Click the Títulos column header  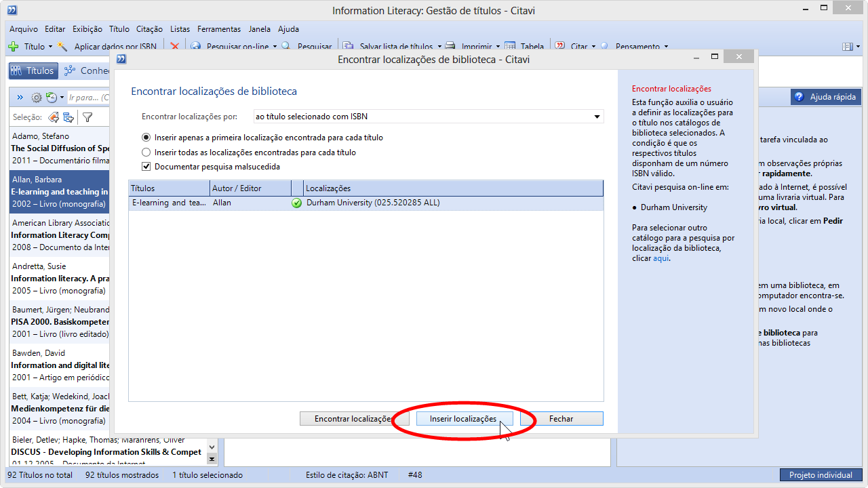(170, 188)
